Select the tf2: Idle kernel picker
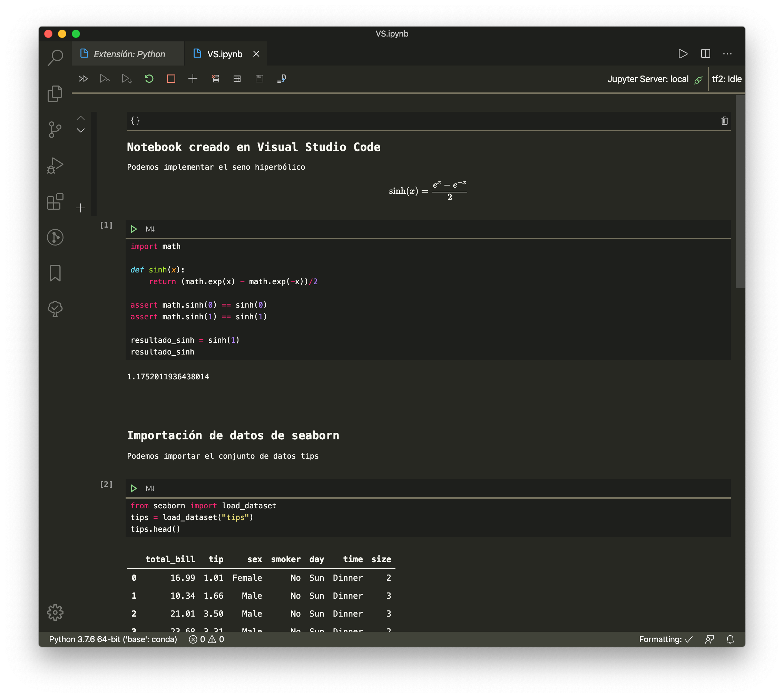 click(x=726, y=79)
